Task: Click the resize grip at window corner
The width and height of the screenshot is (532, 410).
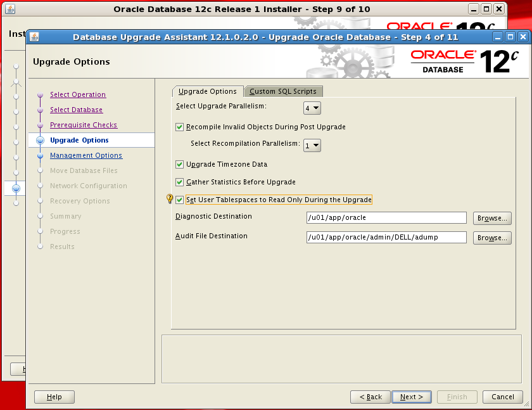Action: 526,404
